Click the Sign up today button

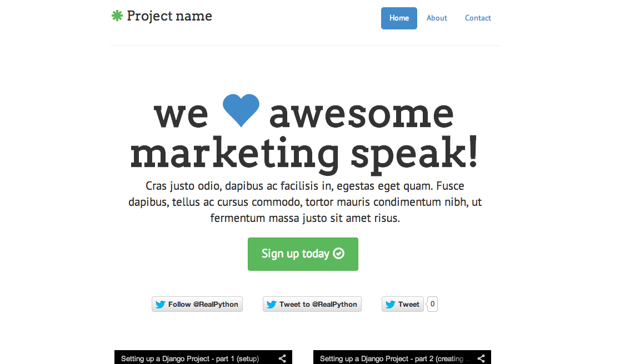(x=303, y=254)
